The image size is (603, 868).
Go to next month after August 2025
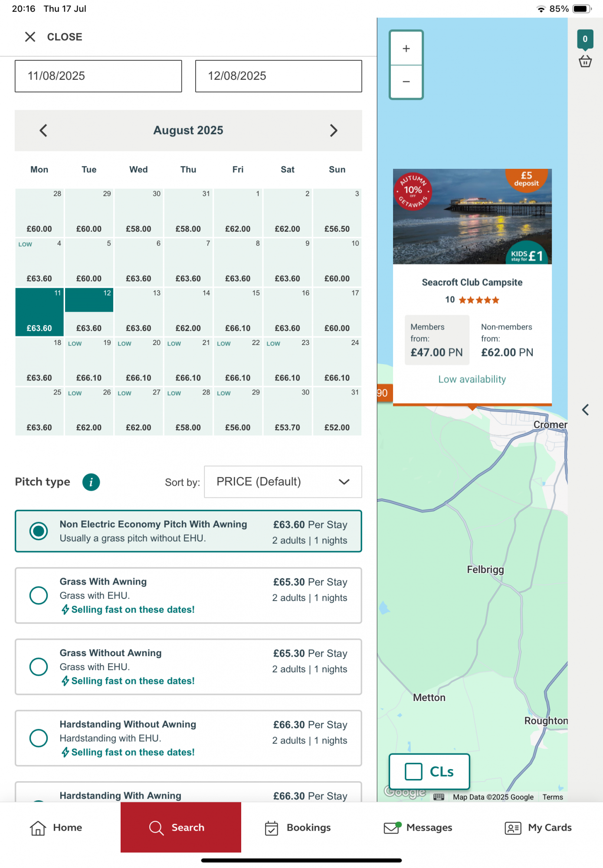click(333, 131)
